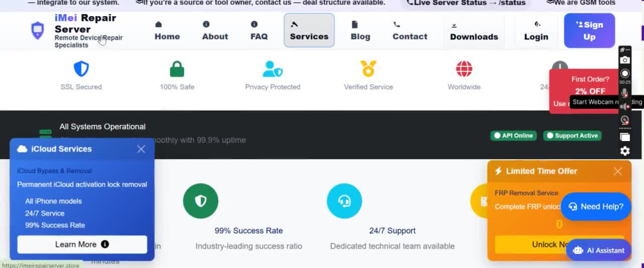This screenshot has width=644, height=268.
Task: Click the recorder's record button
Action: [x=625, y=73]
